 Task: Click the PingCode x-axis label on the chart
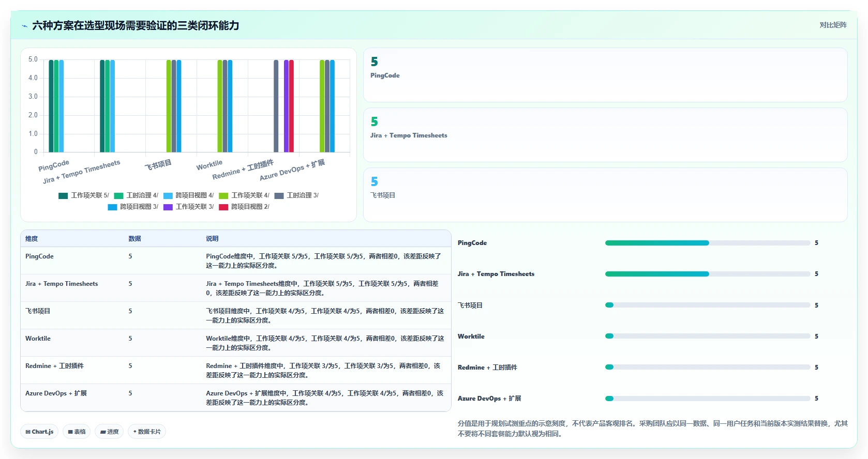point(54,165)
